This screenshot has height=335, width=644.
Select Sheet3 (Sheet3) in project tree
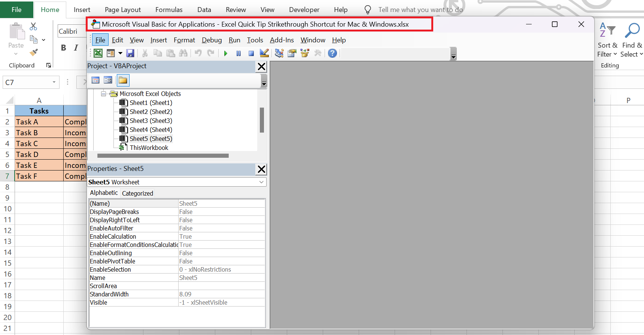(151, 121)
